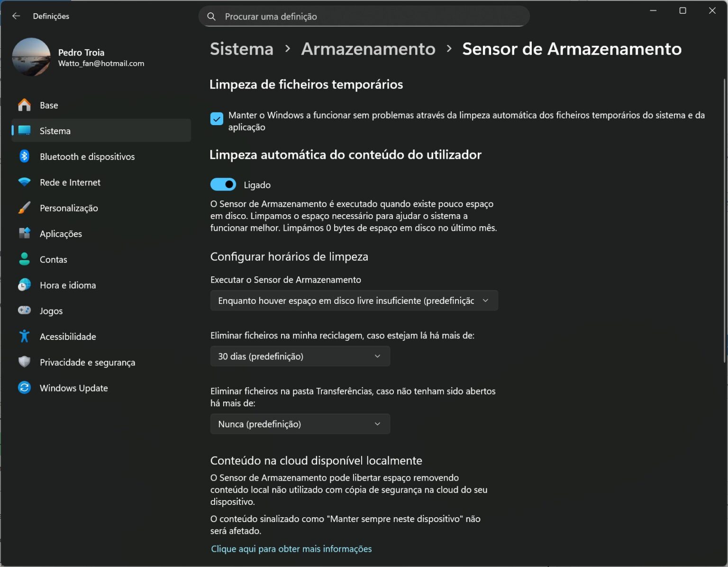Click the Jogos controller icon
Screen dimensions: 728x567
coord(24,311)
